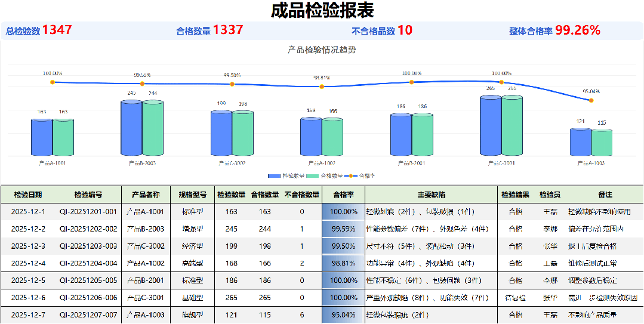Select the 整体合格率 99.26% summary value
The image size is (644, 324).
coord(577,30)
